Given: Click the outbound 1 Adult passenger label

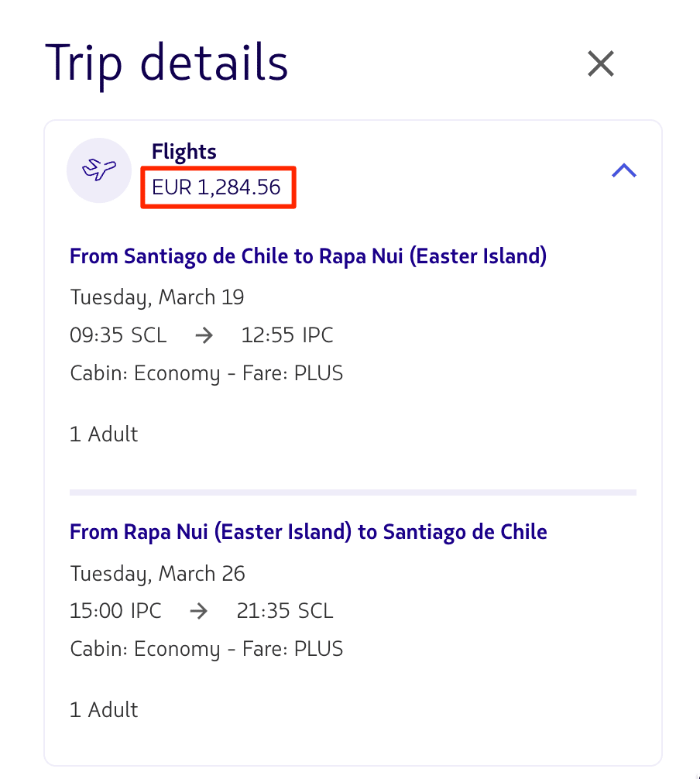Looking at the screenshot, I should [104, 434].
